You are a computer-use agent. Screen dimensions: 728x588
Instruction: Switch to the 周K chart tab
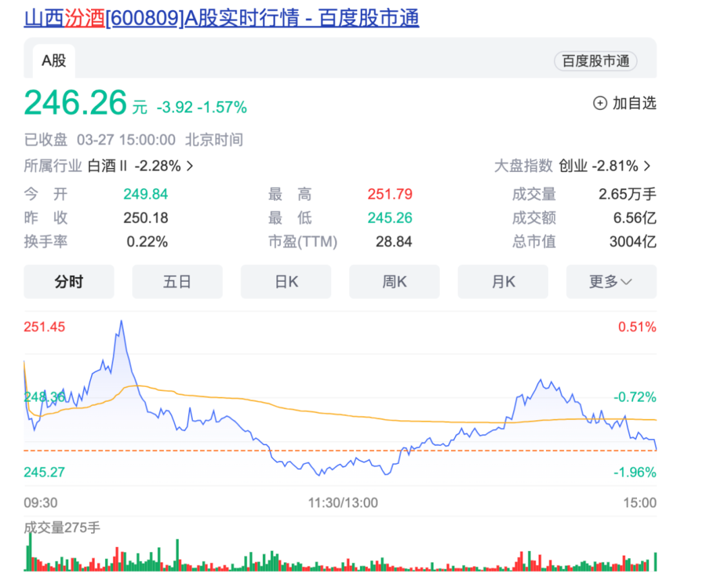(394, 282)
